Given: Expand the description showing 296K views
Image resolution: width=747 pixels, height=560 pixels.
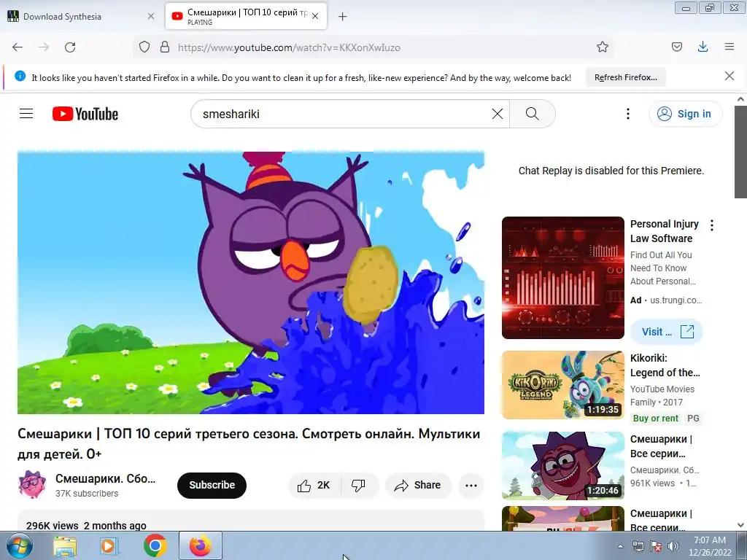Looking at the screenshot, I should click(251, 521).
